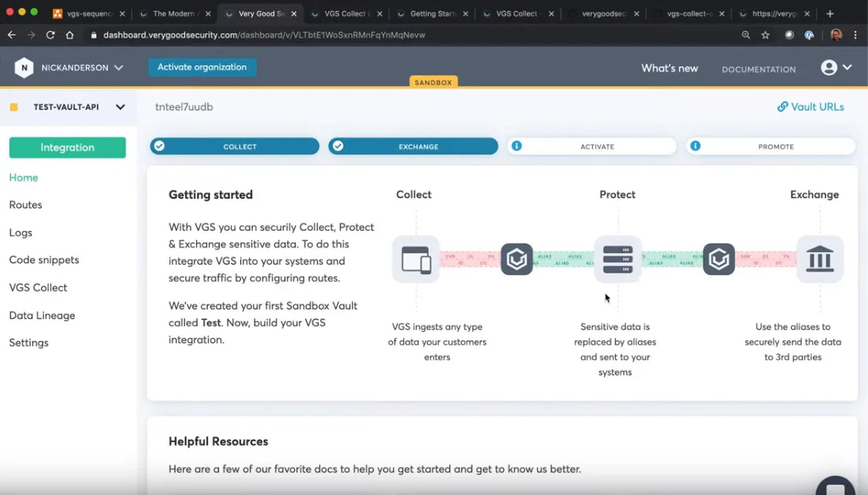Open the What's new link
Viewport: 868px width, 495px height.
[670, 68]
